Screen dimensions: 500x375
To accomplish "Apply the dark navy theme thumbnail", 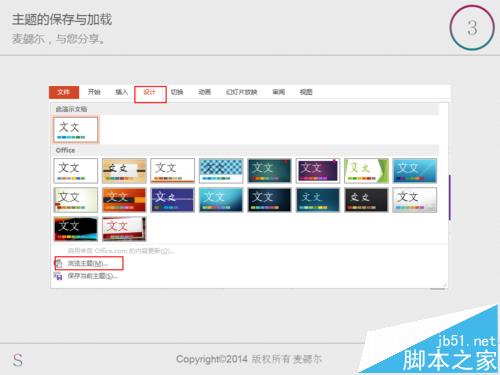I will click(269, 200).
